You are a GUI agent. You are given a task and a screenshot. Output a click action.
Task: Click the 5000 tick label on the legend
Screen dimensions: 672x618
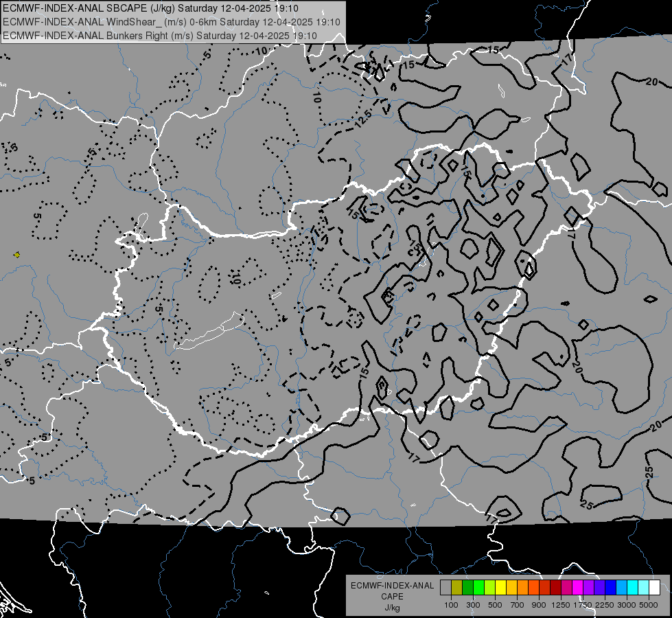(649, 605)
